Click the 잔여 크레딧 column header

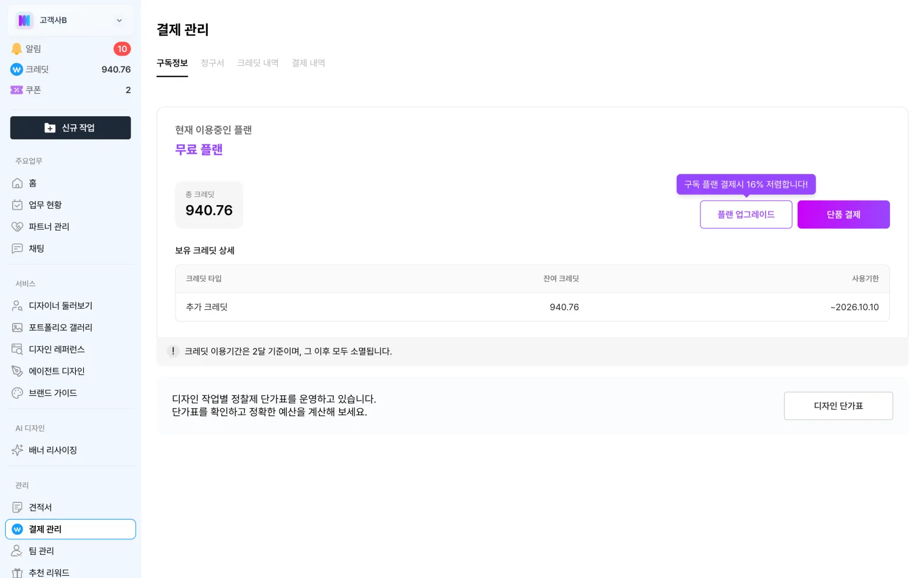(x=561, y=279)
